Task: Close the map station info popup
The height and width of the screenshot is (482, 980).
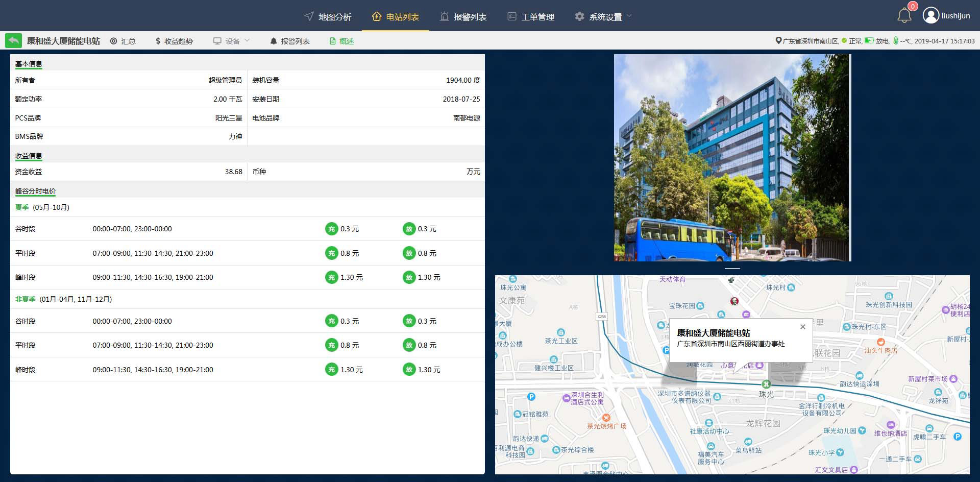Action: click(802, 327)
